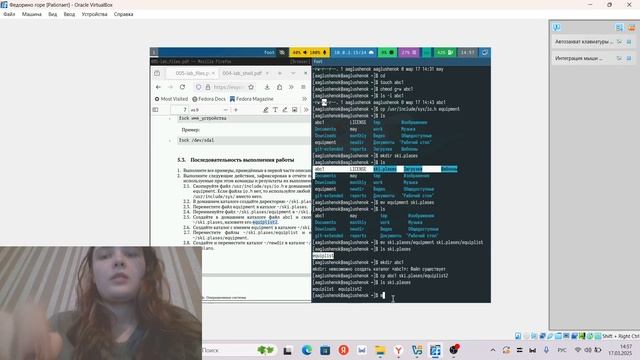640x360 pixels.
Task: Click the VirtualBox hard disk status icon
Action: pos(518,336)
